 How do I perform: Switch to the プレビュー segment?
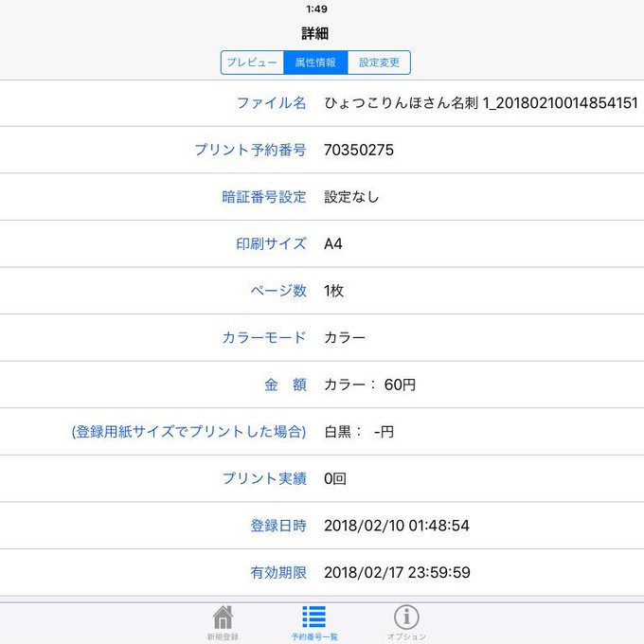coord(252,63)
